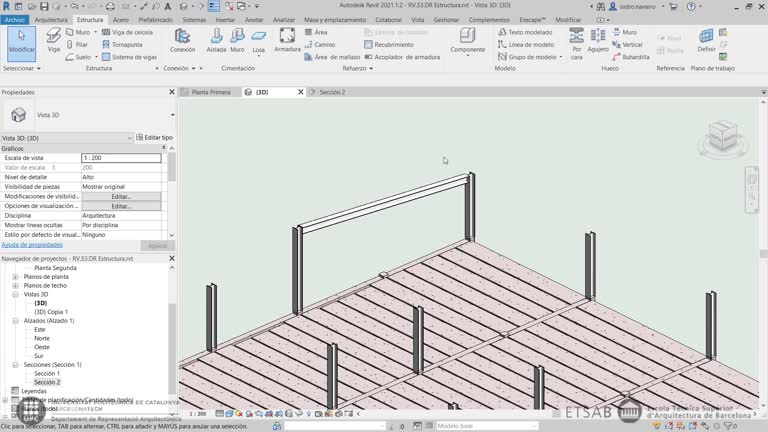Image resolution: width=768 pixels, height=432 pixels.
Task: Open Sección 1 in the project browser
Action: pyautogui.click(x=46, y=373)
